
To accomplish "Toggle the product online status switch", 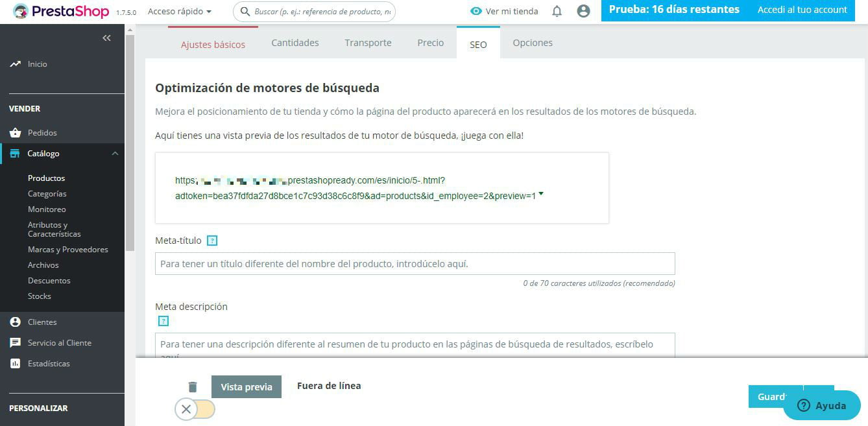I will (195, 409).
